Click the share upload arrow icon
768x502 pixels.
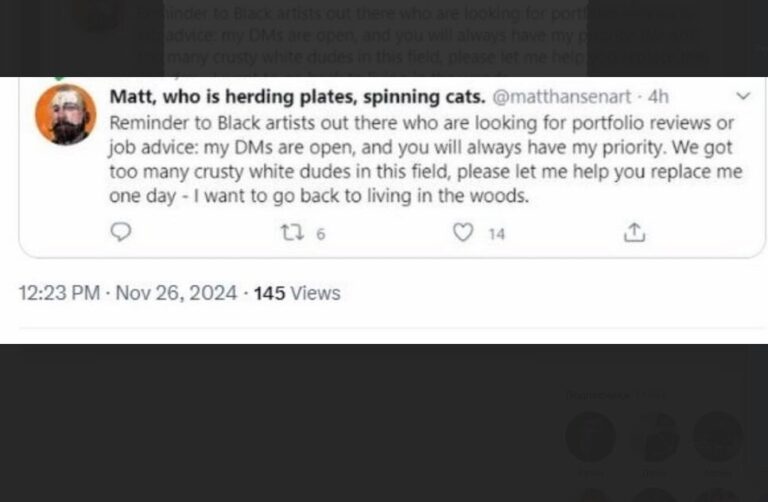[634, 232]
